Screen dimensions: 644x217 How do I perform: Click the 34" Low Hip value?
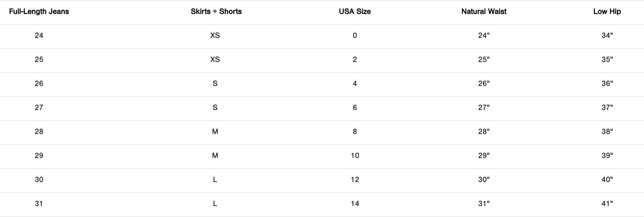(607, 36)
